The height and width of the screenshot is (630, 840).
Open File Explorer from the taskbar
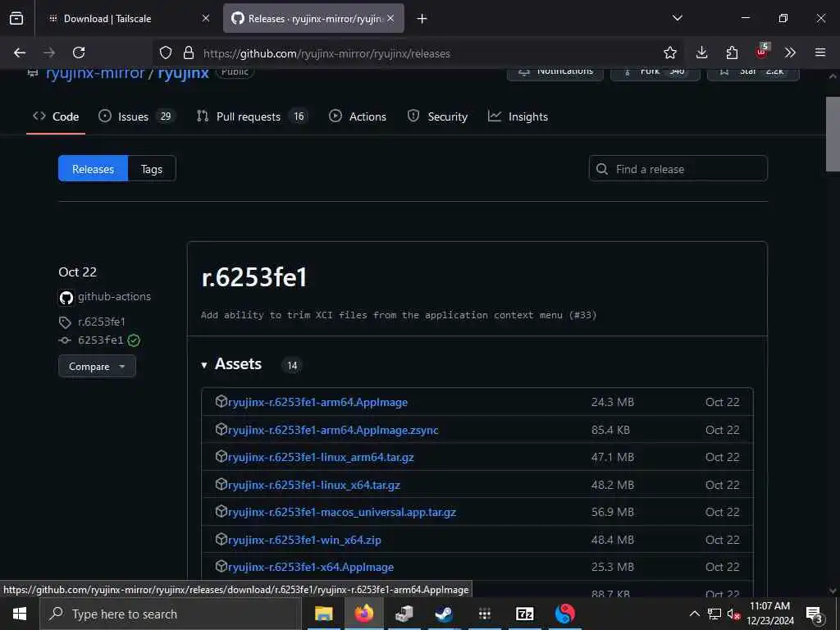323,614
